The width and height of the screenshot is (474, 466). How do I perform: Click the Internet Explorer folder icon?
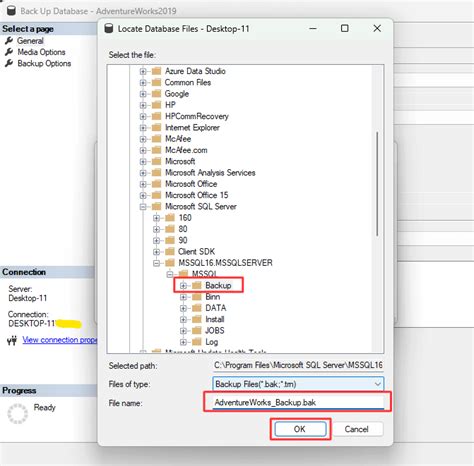(x=156, y=127)
